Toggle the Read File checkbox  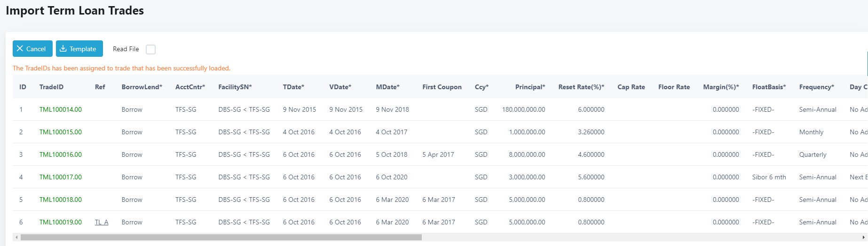(x=150, y=49)
